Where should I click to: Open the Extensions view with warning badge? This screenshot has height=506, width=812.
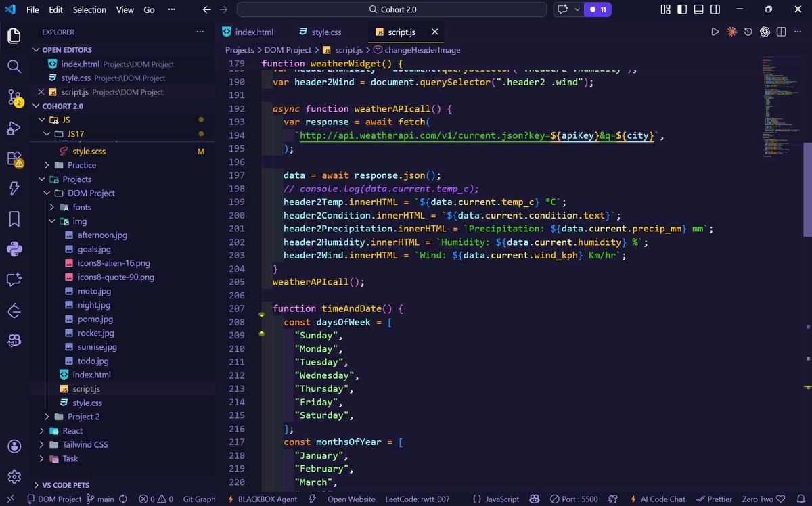pos(14,159)
